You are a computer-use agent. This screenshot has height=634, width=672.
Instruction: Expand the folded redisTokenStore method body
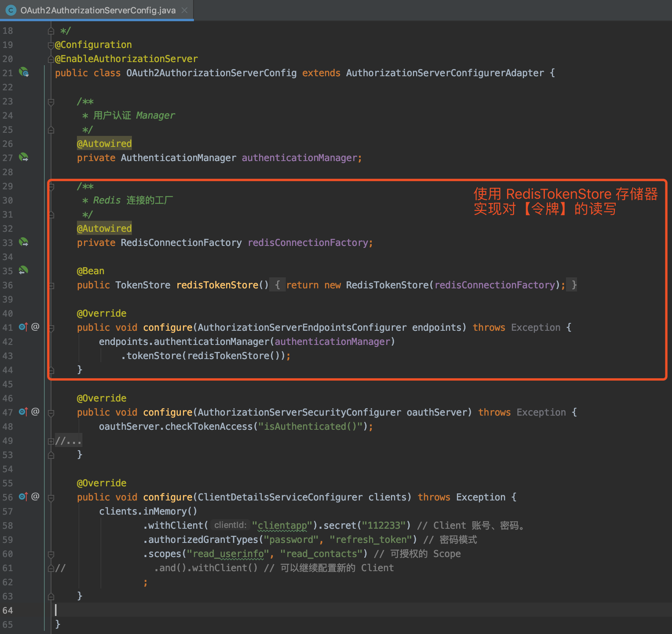[51, 286]
